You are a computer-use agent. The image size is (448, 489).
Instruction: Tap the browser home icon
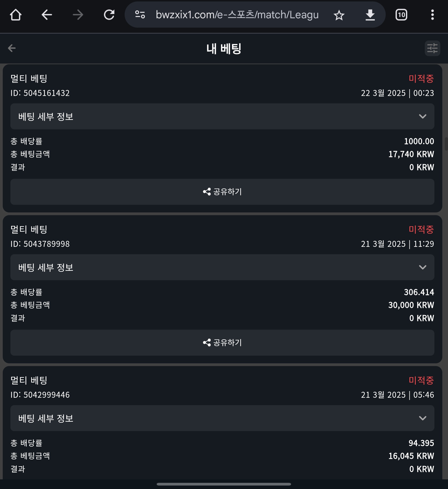point(16,15)
